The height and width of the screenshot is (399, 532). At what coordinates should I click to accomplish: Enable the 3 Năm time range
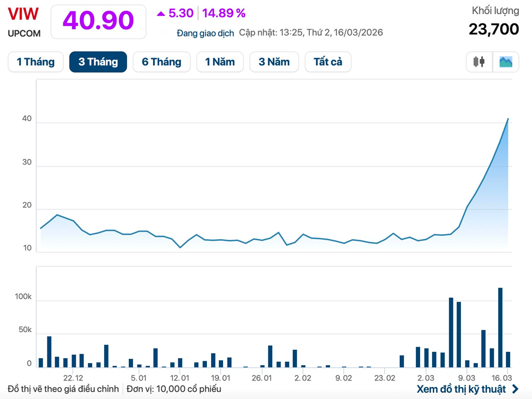point(274,62)
